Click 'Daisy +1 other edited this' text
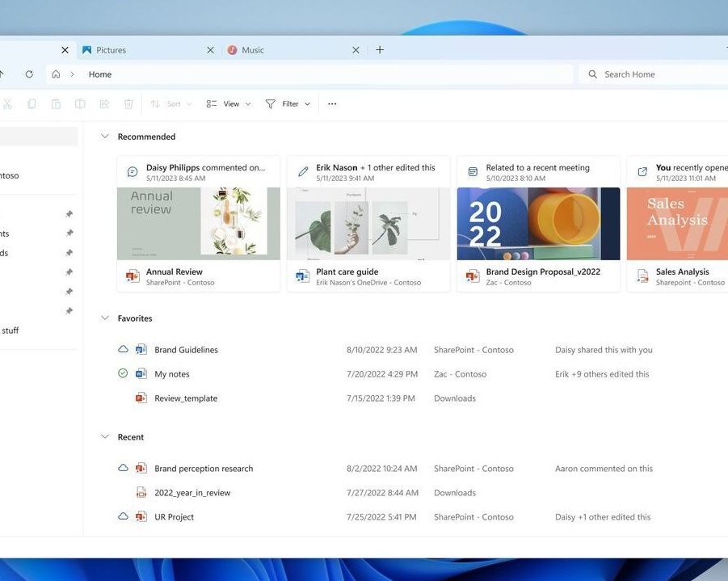This screenshot has height=581, width=728. tap(603, 517)
